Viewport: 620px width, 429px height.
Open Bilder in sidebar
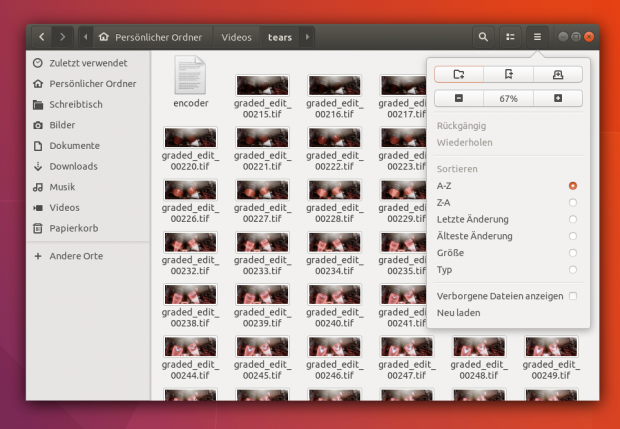pos(88,125)
